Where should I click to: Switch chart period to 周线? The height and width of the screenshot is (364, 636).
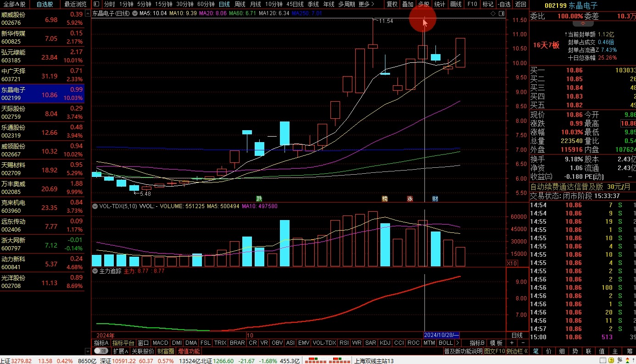[x=240, y=4]
